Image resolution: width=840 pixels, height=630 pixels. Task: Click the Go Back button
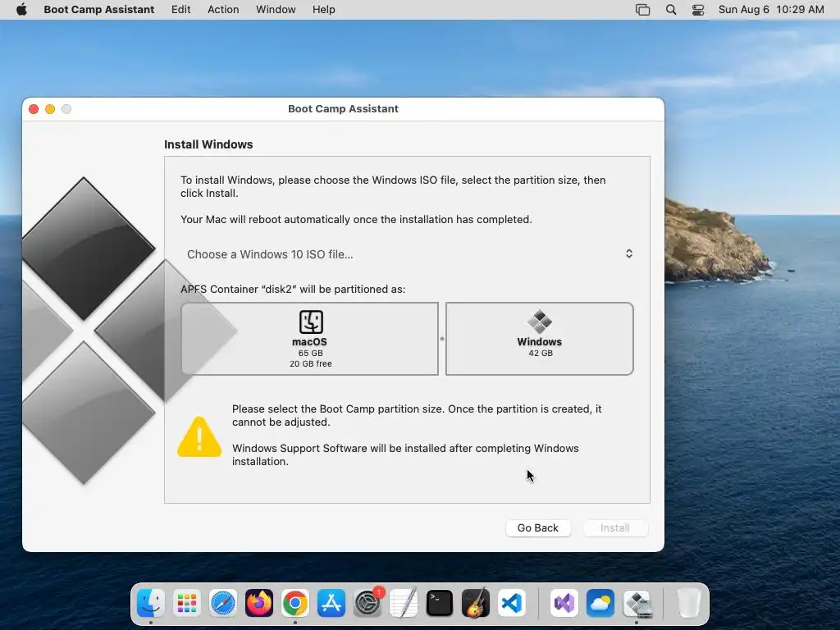pyautogui.click(x=538, y=527)
